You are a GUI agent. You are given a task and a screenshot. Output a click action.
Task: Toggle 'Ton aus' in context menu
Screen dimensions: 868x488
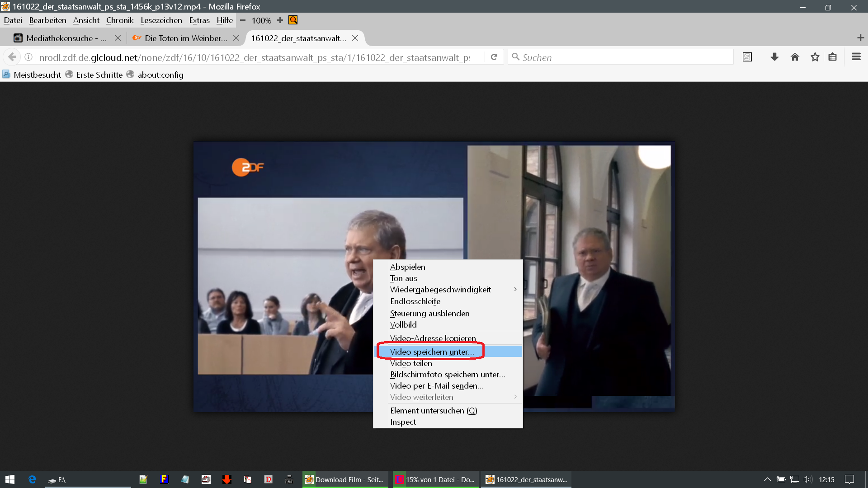click(404, 278)
